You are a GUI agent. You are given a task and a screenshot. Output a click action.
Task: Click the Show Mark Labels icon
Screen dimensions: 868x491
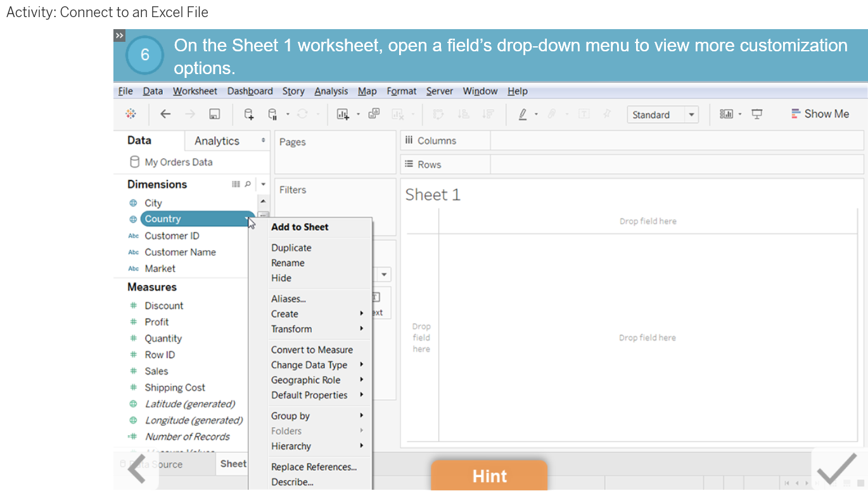(584, 114)
